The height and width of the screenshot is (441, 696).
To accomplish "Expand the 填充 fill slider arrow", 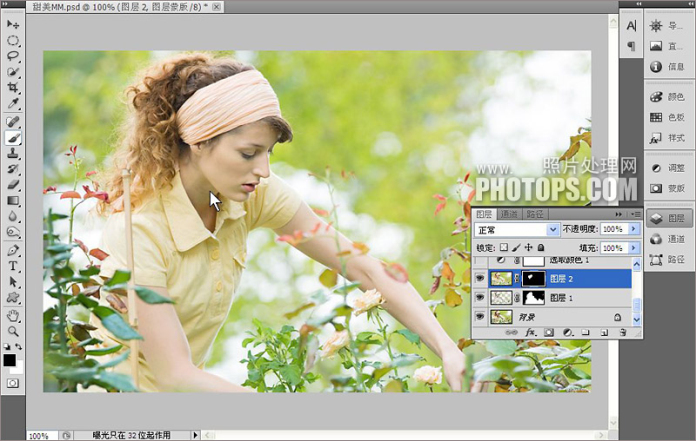I will [x=634, y=247].
